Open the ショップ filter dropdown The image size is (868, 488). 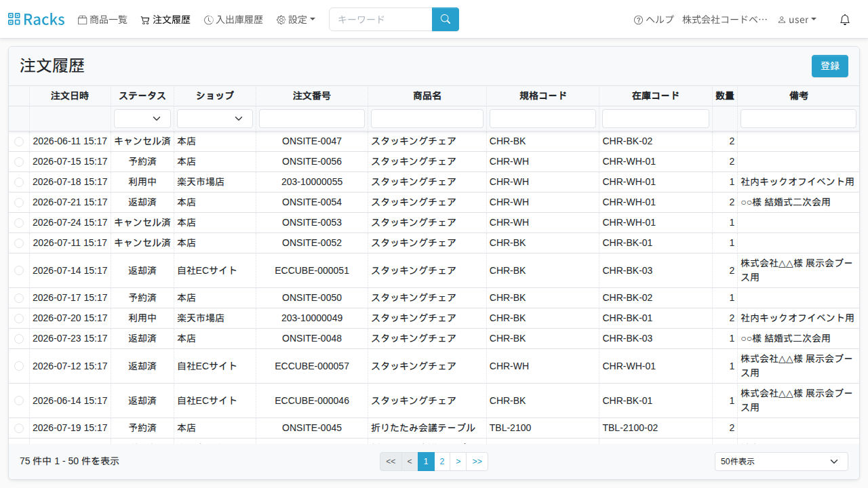coord(215,119)
